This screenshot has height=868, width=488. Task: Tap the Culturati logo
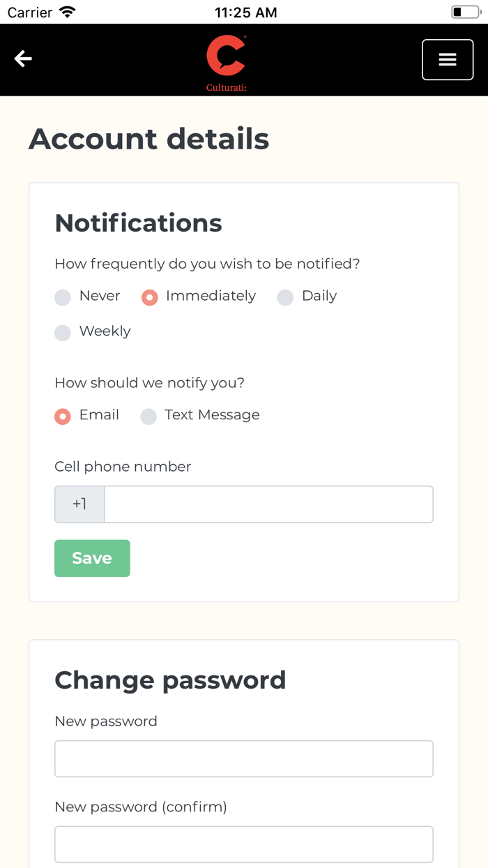point(227,62)
